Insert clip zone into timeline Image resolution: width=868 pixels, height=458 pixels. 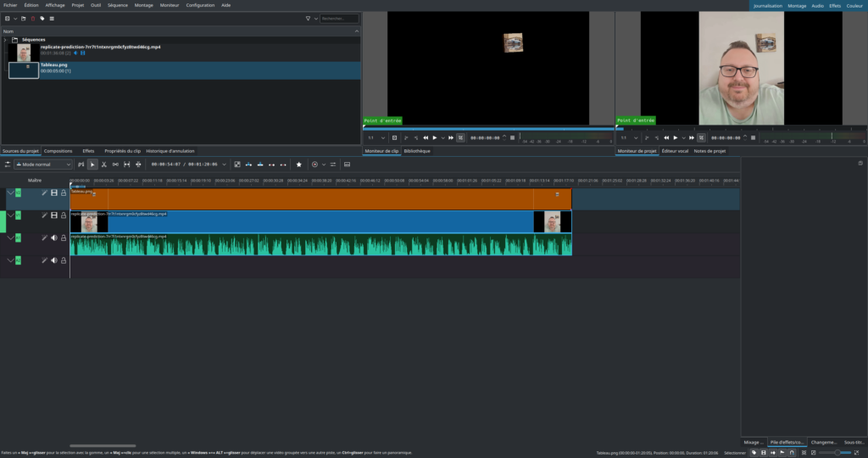click(248, 165)
